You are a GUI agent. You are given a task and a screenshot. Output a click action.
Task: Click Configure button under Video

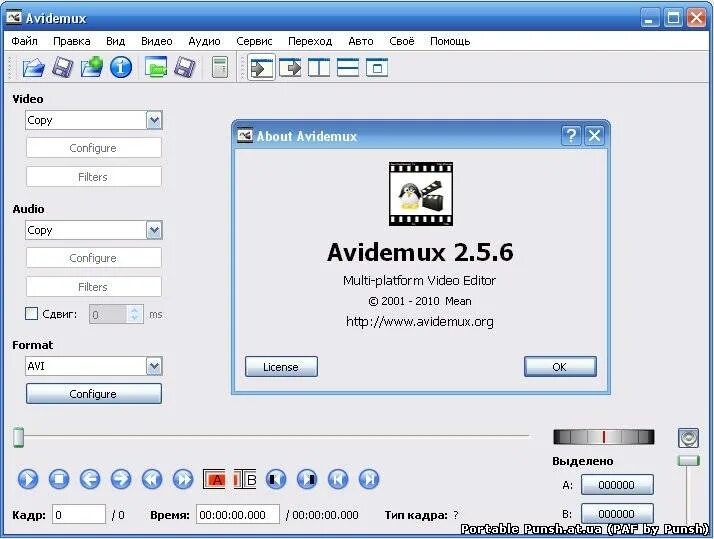click(93, 148)
